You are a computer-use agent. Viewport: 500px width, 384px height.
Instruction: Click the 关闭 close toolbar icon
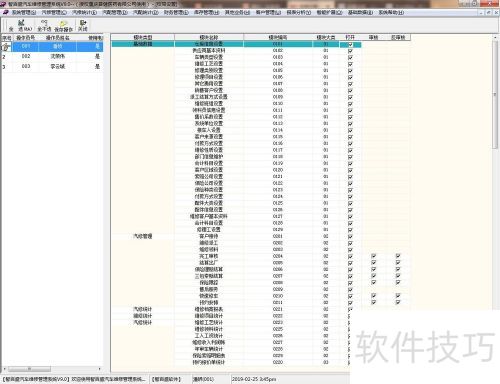[x=83, y=25]
